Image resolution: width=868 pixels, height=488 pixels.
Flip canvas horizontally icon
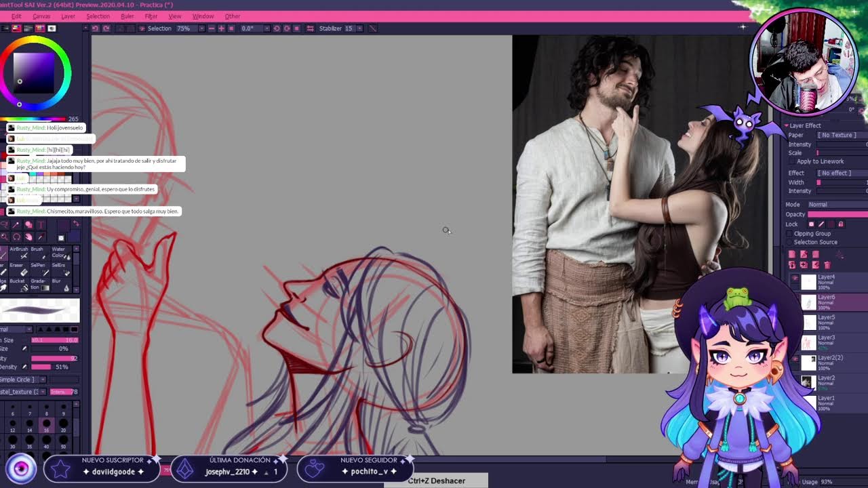[x=311, y=28]
